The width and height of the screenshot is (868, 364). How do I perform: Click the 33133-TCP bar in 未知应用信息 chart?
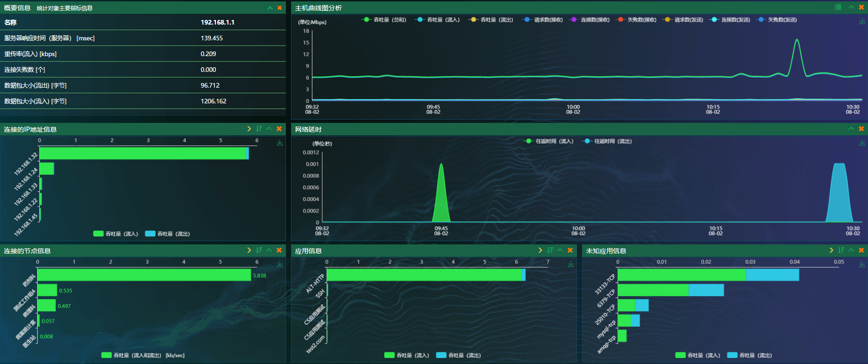[x=708, y=275]
